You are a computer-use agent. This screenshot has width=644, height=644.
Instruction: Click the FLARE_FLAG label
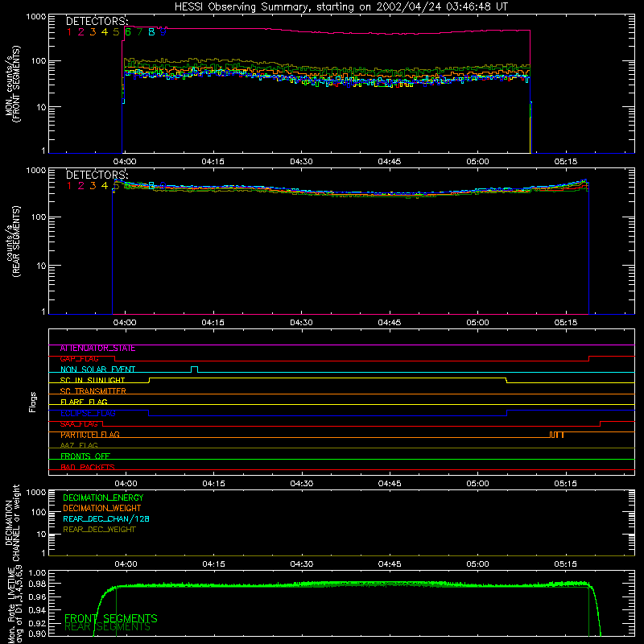(84, 402)
